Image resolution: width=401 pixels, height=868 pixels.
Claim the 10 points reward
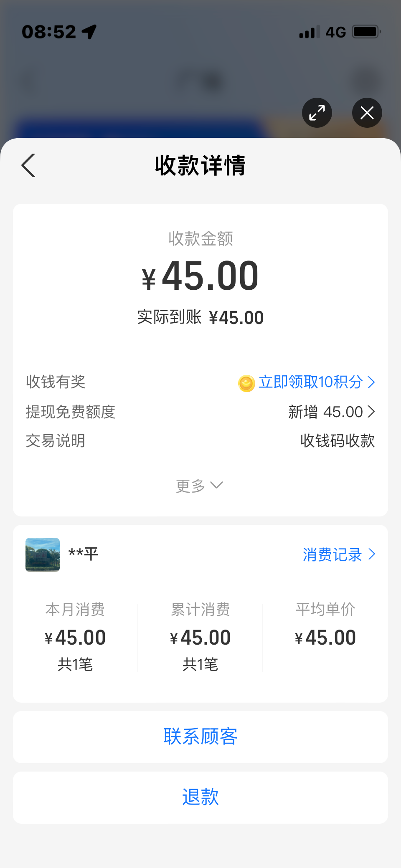coord(310,382)
